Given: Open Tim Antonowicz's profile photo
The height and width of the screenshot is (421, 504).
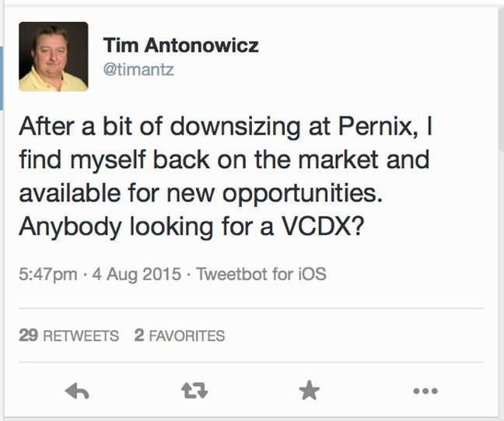Looking at the screenshot, I should point(54,57).
